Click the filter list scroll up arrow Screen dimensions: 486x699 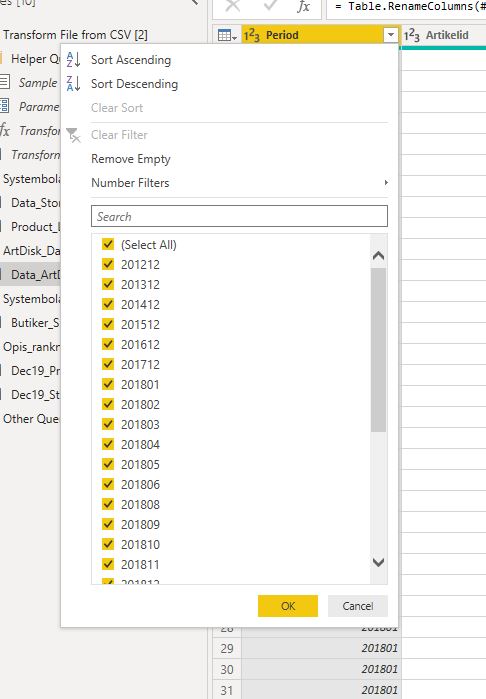pyautogui.click(x=379, y=255)
